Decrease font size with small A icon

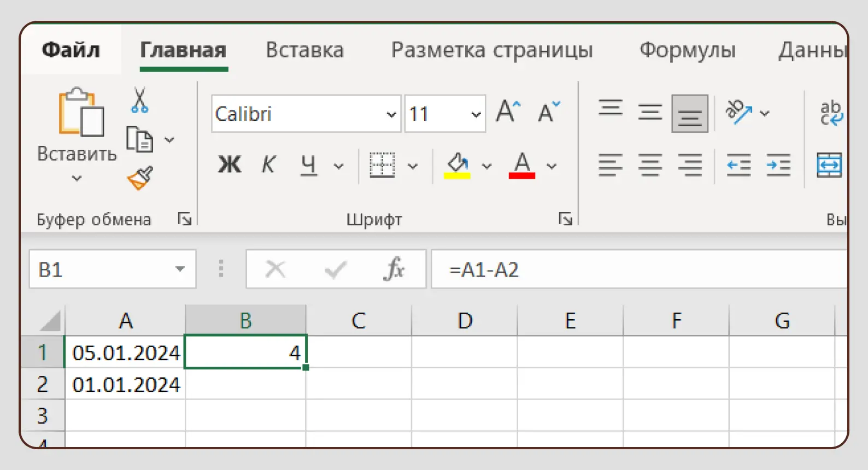pyautogui.click(x=549, y=111)
